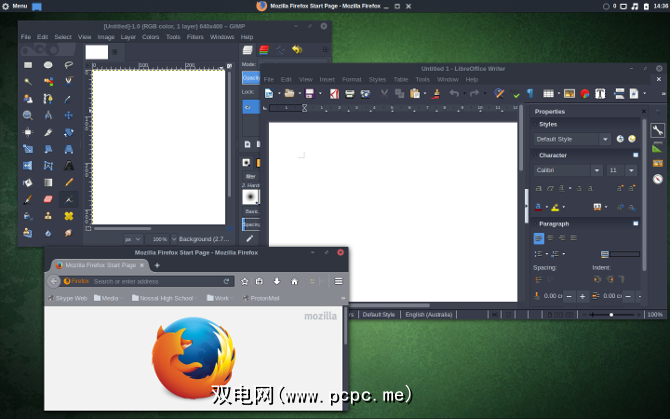Toggle left paragraph alignment in Properties sidebar
The width and height of the screenshot is (670, 419).
click(539, 238)
